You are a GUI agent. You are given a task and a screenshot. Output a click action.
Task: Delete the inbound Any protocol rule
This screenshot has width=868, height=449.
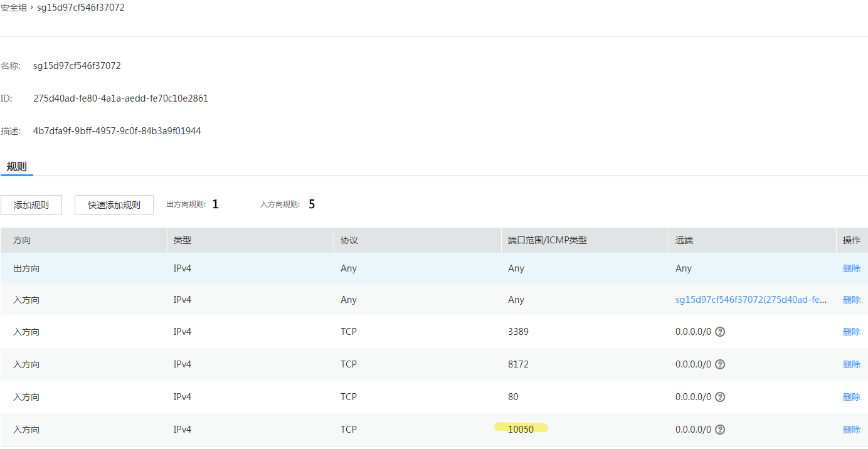(851, 300)
